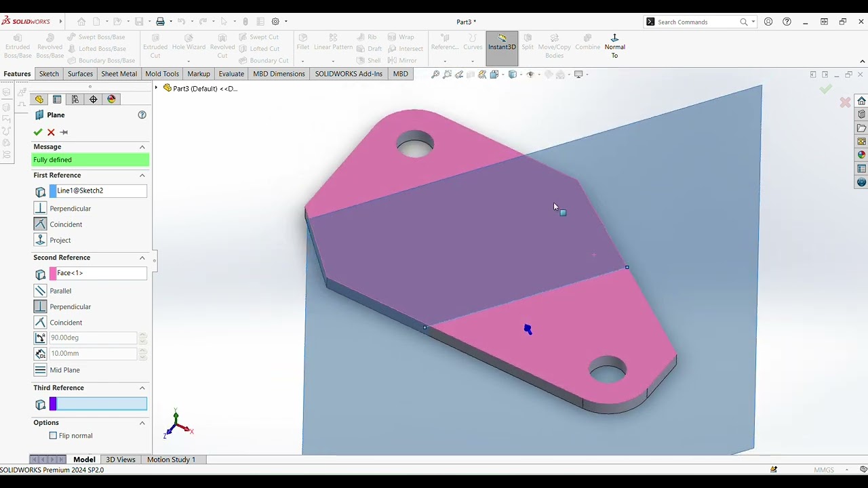Open the Sketch ribbon tab
Viewport: 868px width, 488px height.
49,74
